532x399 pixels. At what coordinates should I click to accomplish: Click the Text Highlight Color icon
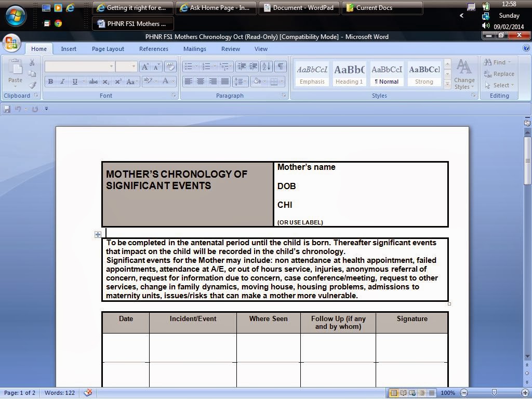(x=148, y=82)
